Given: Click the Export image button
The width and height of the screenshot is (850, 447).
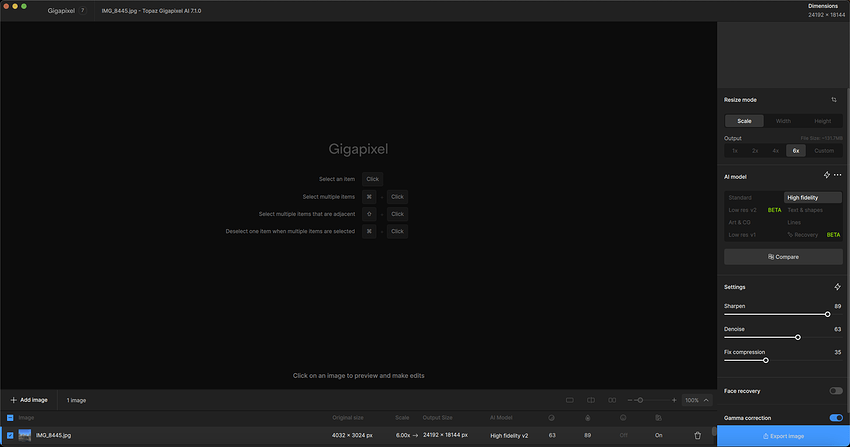Looking at the screenshot, I should [x=783, y=436].
